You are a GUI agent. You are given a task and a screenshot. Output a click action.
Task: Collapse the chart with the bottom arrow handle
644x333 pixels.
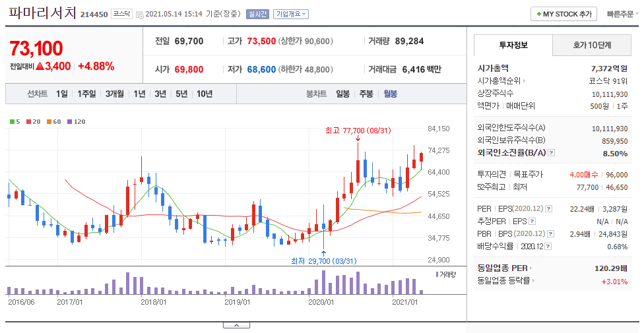236,325
